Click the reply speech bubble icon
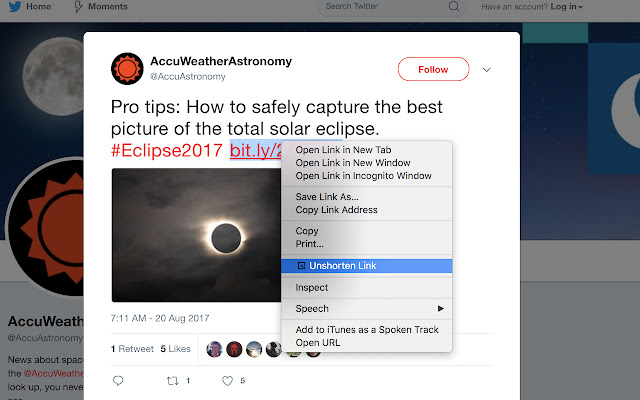This screenshot has height=400, width=640. [118, 380]
